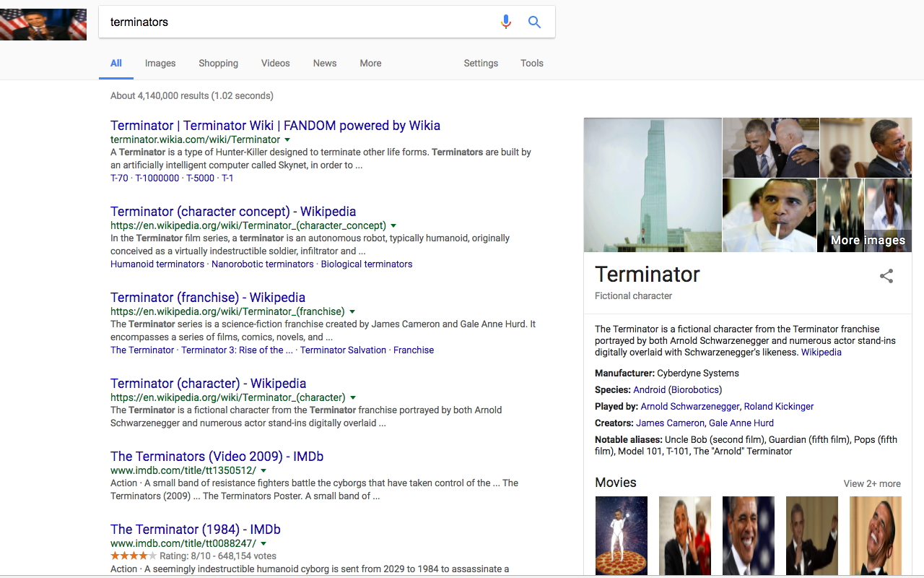Open Terminator (character concept) Wikipedia result
This screenshot has width=924, height=578.
233,212
